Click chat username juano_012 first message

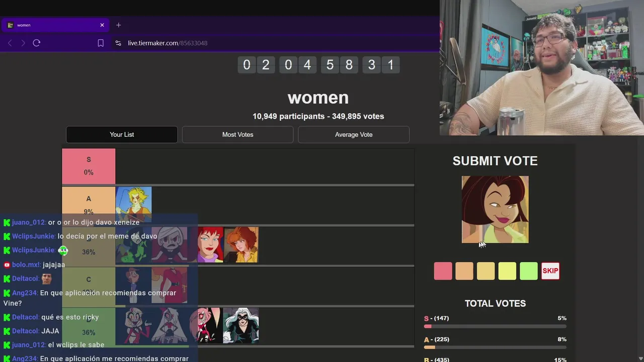[x=29, y=222]
